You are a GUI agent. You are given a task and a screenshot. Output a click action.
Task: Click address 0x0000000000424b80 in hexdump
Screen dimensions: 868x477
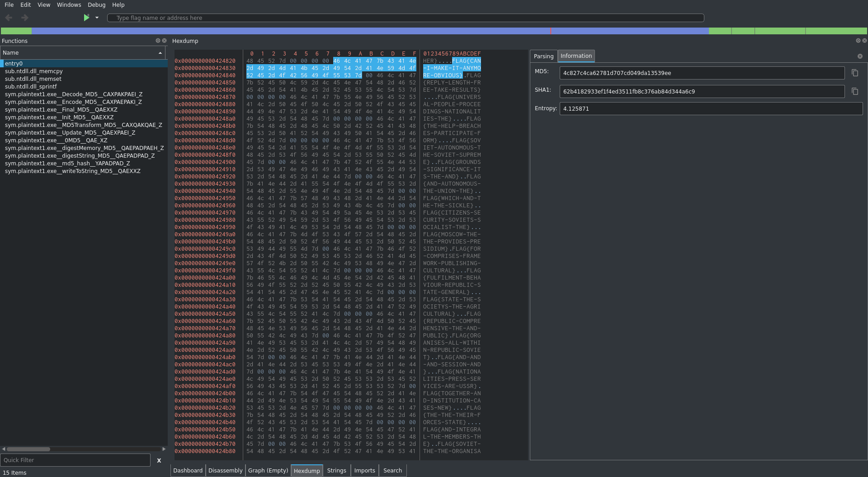205,451
